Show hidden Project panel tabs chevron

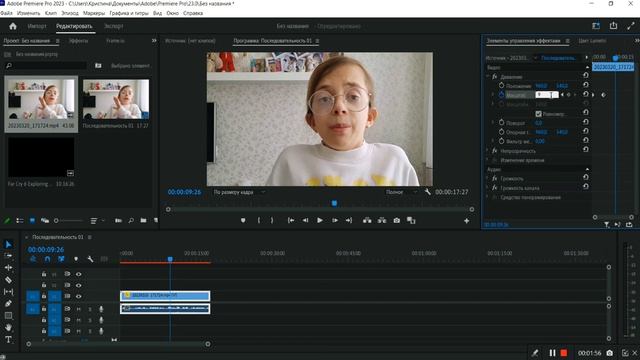click(154, 41)
